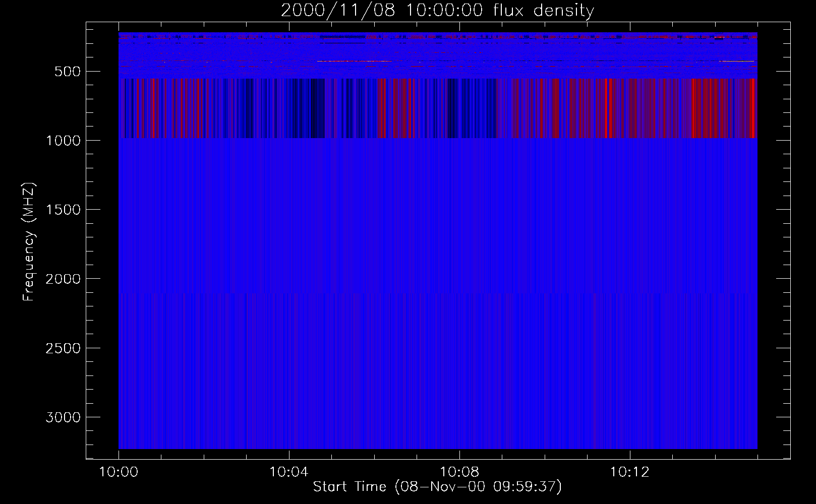
Task: Click the 10:04 time tick label
Action: [289, 472]
